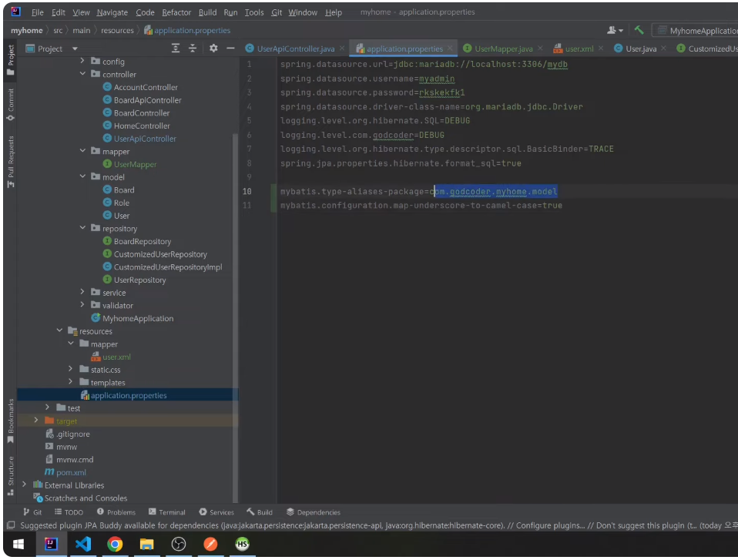
Task: Expand the target folder
Action: (36, 421)
